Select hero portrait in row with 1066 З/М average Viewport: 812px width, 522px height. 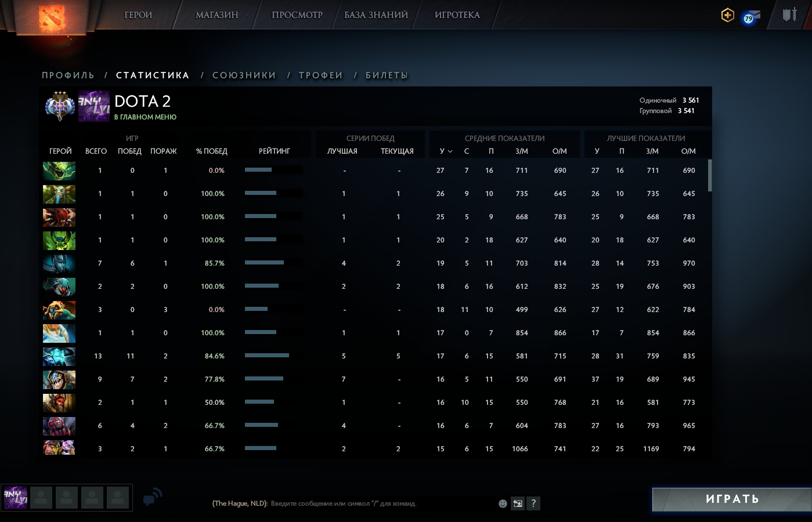coord(59,447)
